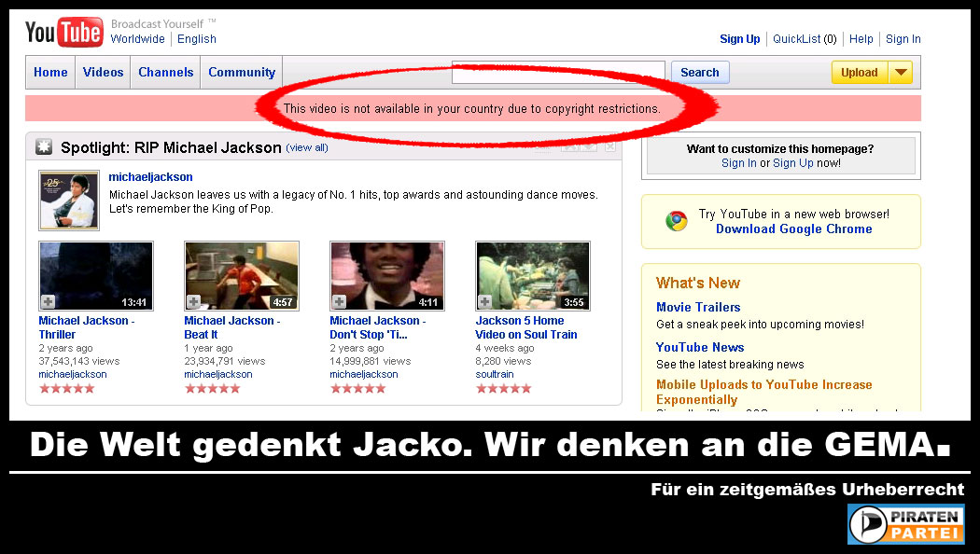Add Thriller to QuickList plus icon

49,301
